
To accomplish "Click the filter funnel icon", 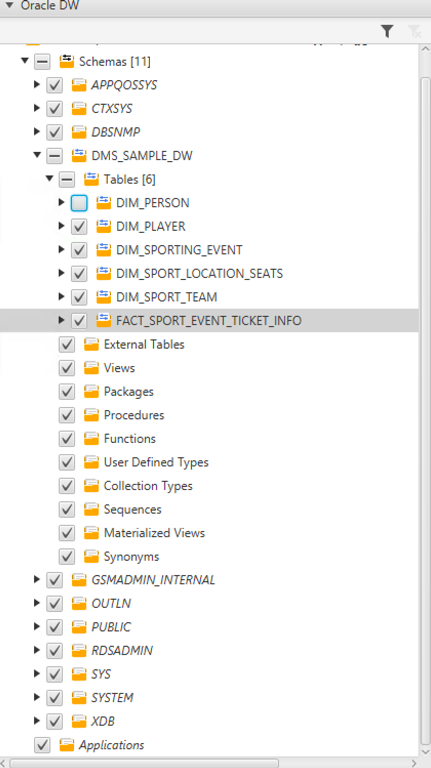I will click(387, 32).
